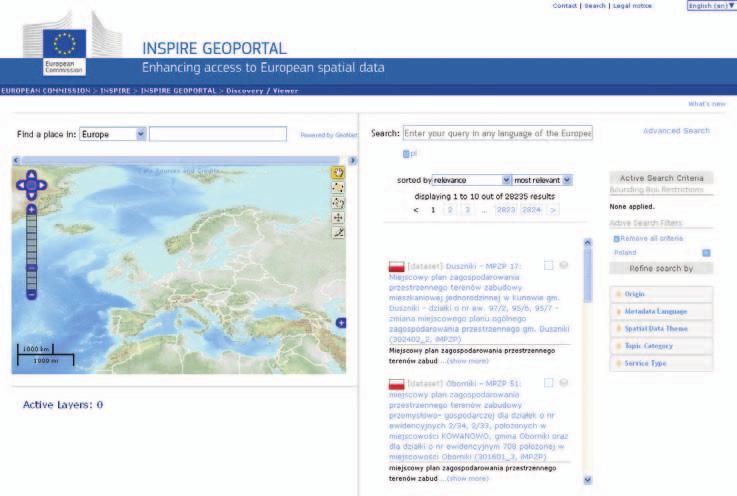Click the Poland flag of Duszniki result
Viewport: 737px width, 496px height.
(397, 267)
